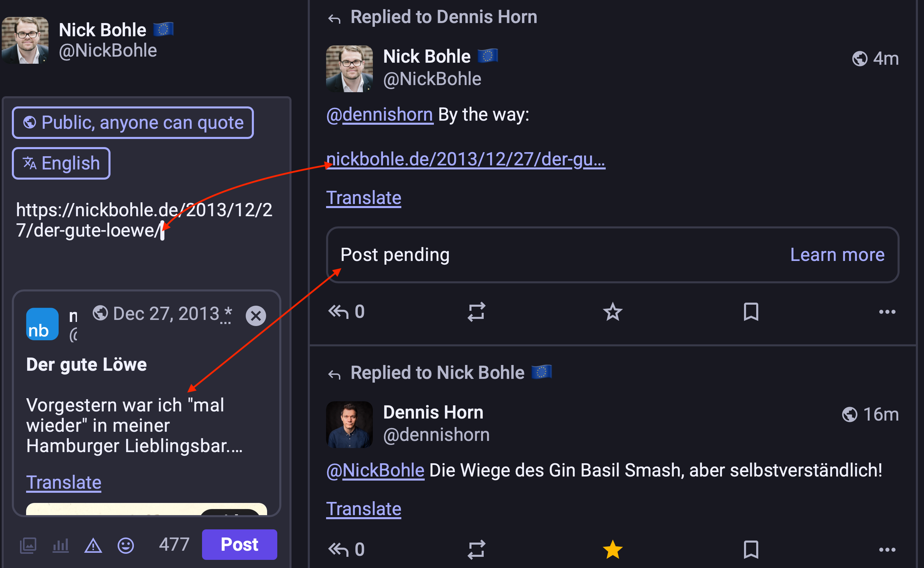Reply to Nick Bohle's 4m post
This screenshot has width=924, height=568.
click(x=339, y=312)
